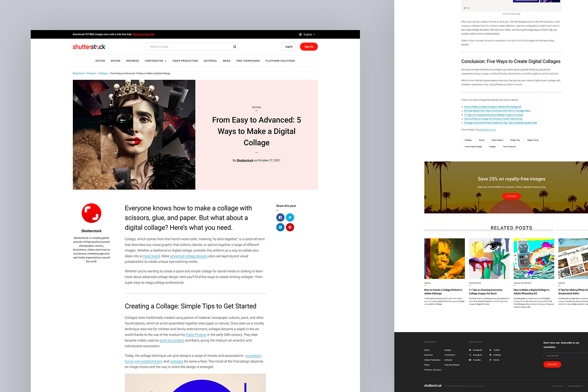Open Collage Portrait in Adobe InDesign post thumbnail
Image resolution: width=588 pixels, height=392 pixels.
(x=444, y=258)
